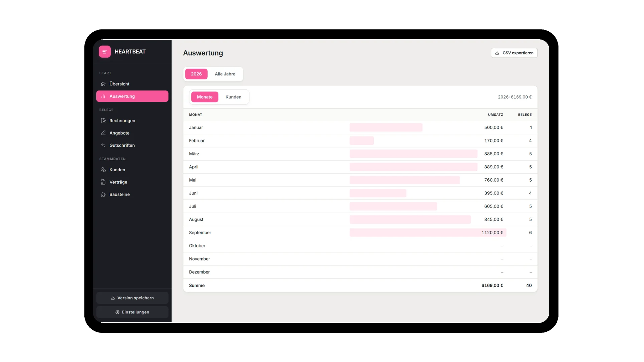Click the August row label
Viewport: 644px width, 362px height.
pyautogui.click(x=196, y=220)
